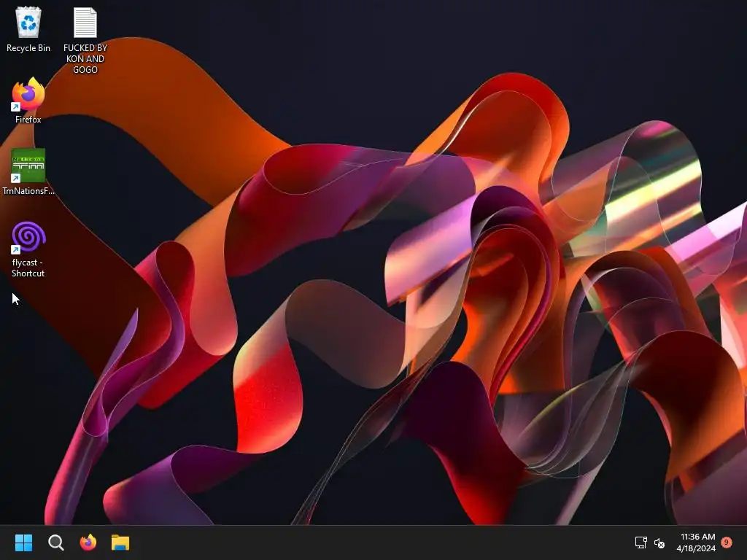Click the "flycast - Shortcut" label text

coord(28,268)
